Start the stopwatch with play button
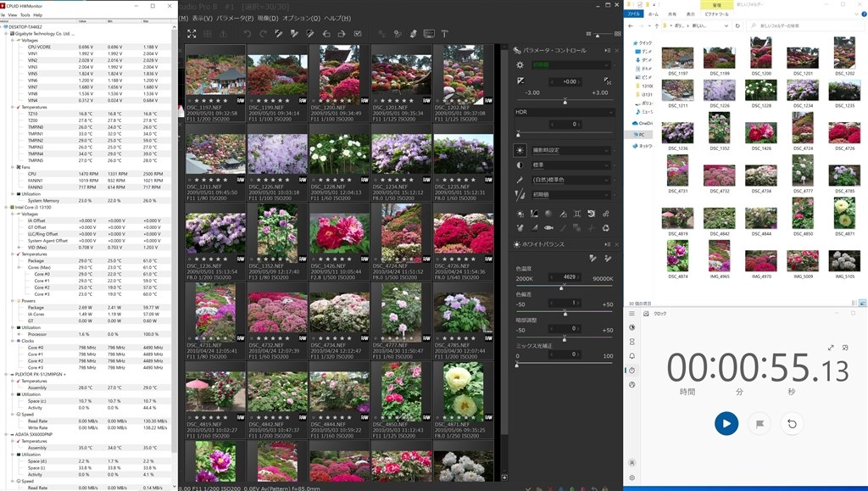This screenshot has height=491, width=868. click(726, 422)
